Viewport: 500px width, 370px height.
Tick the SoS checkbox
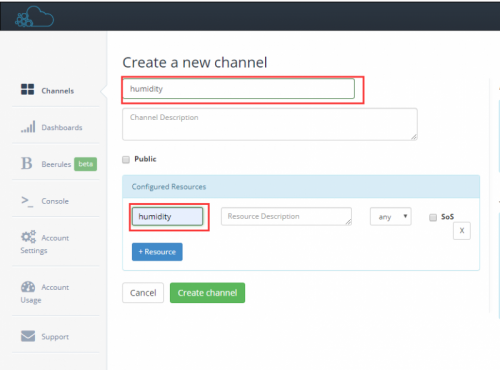(433, 218)
